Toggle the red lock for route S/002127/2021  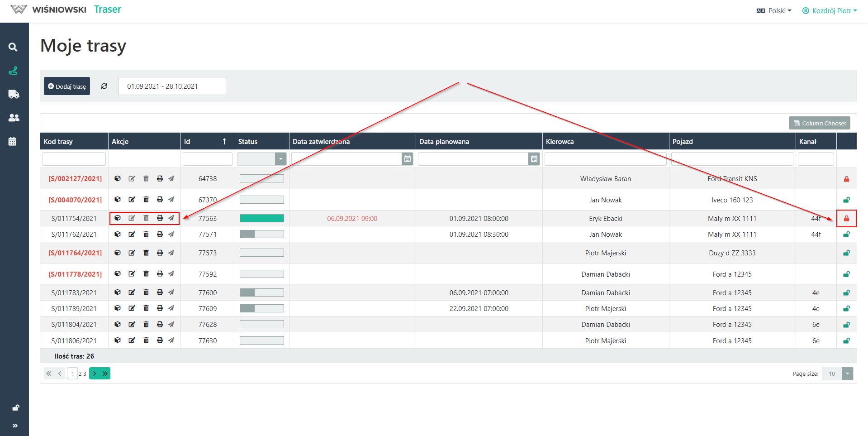click(x=846, y=179)
